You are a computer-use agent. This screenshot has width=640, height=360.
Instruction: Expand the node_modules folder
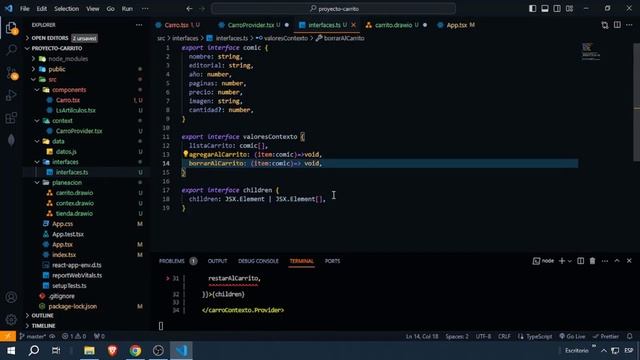tap(68, 59)
